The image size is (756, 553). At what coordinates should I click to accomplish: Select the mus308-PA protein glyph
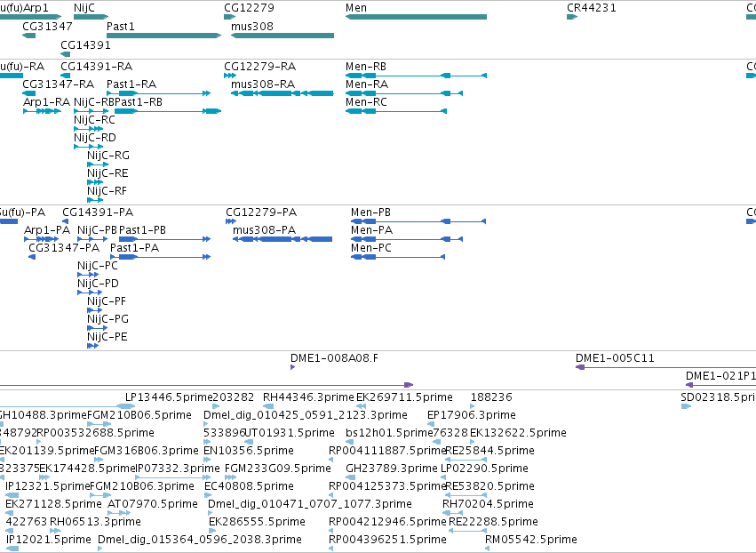pos(283,239)
